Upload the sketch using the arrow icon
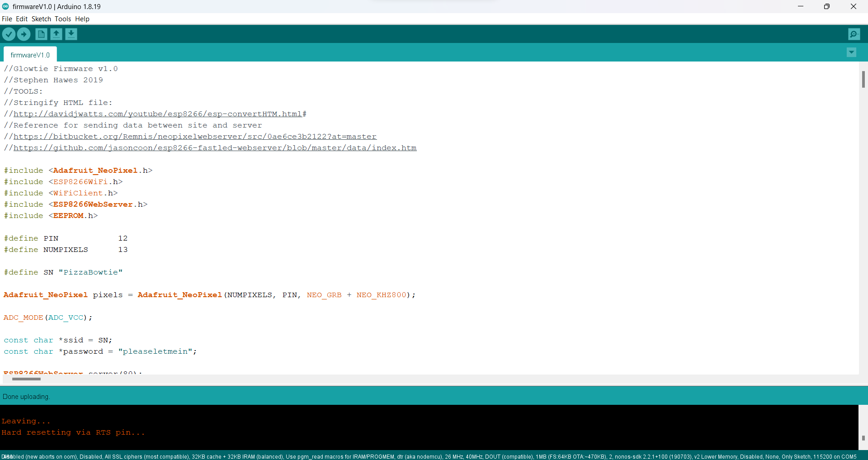 24,34
